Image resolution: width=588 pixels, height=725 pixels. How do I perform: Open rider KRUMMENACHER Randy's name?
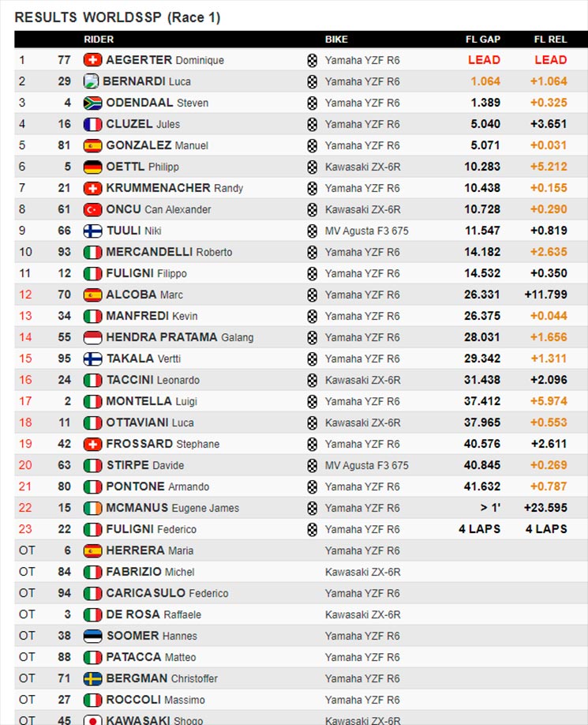click(174, 188)
